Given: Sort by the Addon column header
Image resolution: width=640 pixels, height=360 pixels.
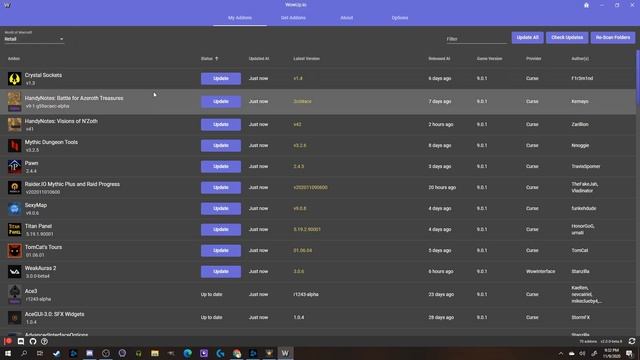Looking at the screenshot, I should pos(14,59).
